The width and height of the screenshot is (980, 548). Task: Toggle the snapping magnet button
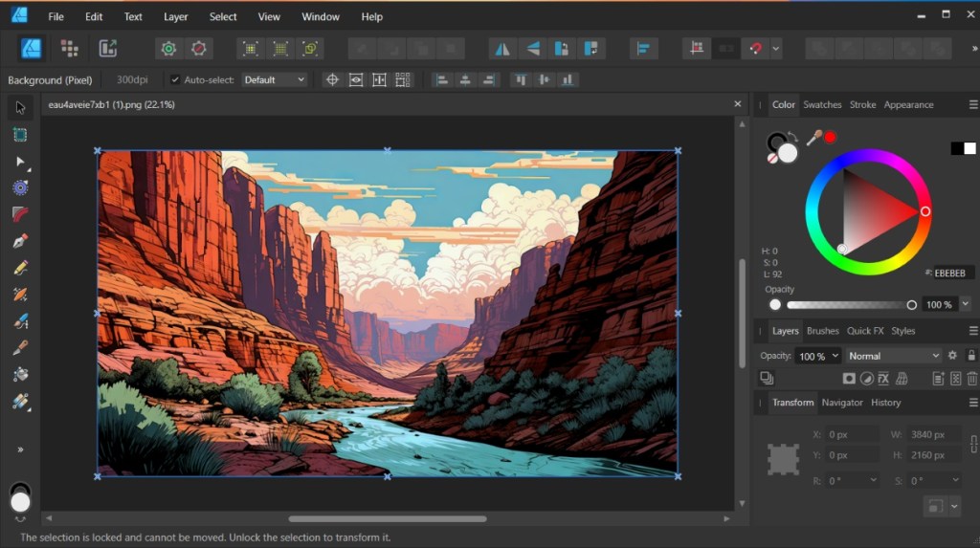tap(756, 48)
